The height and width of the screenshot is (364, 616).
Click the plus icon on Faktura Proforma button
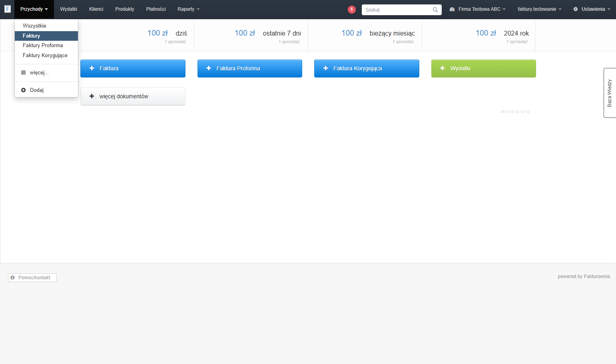tap(209, 68)
